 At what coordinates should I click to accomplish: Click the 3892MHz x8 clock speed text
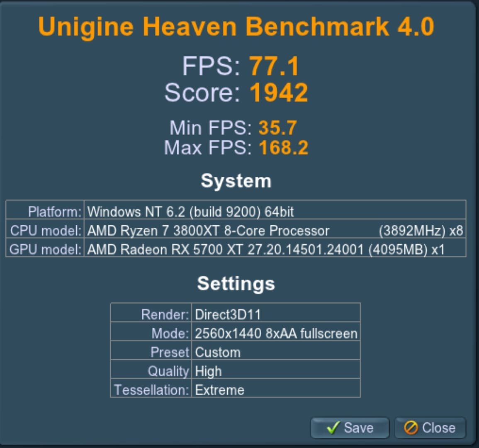(x=421, y=231)
